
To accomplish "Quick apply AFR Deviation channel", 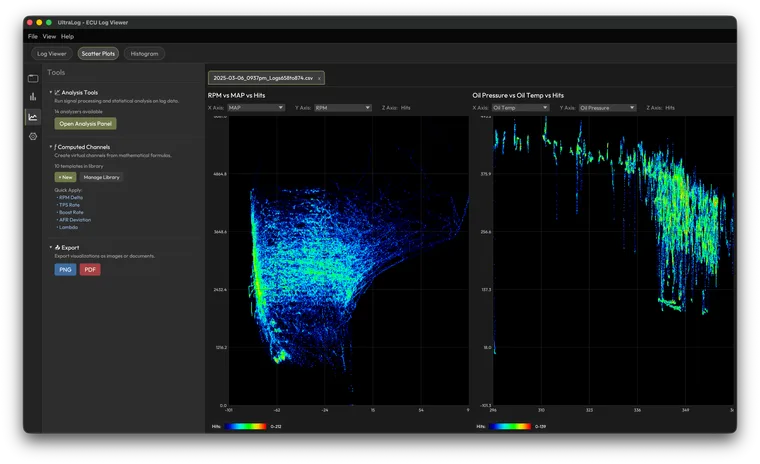I will tap(74, 220).
